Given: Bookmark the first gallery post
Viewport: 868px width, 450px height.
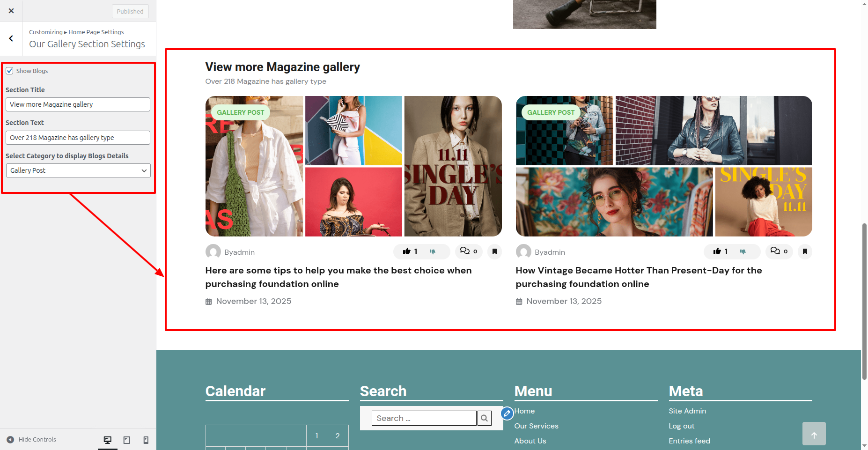Looking at the screenshot, I should tap(494, 251).
